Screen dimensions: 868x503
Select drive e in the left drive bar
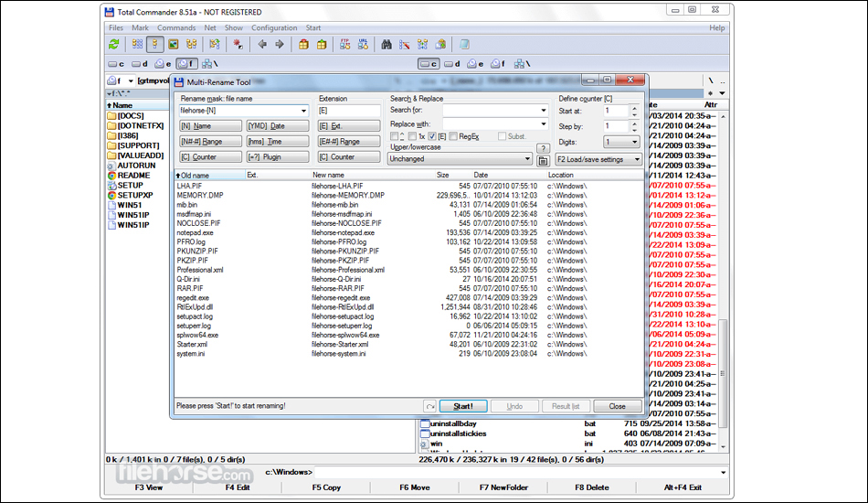(164, 64)
